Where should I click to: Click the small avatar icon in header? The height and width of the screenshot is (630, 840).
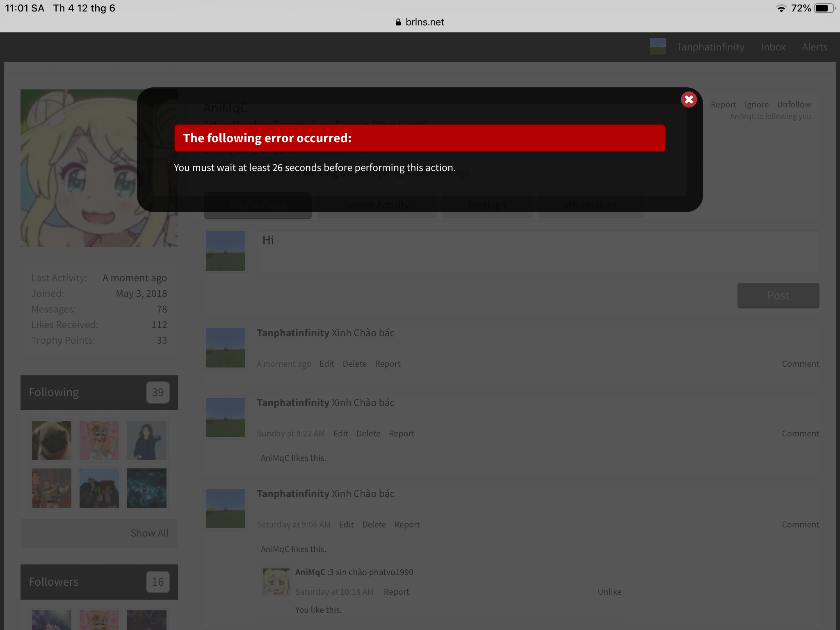pyautogui.click(x=657, y=47)
